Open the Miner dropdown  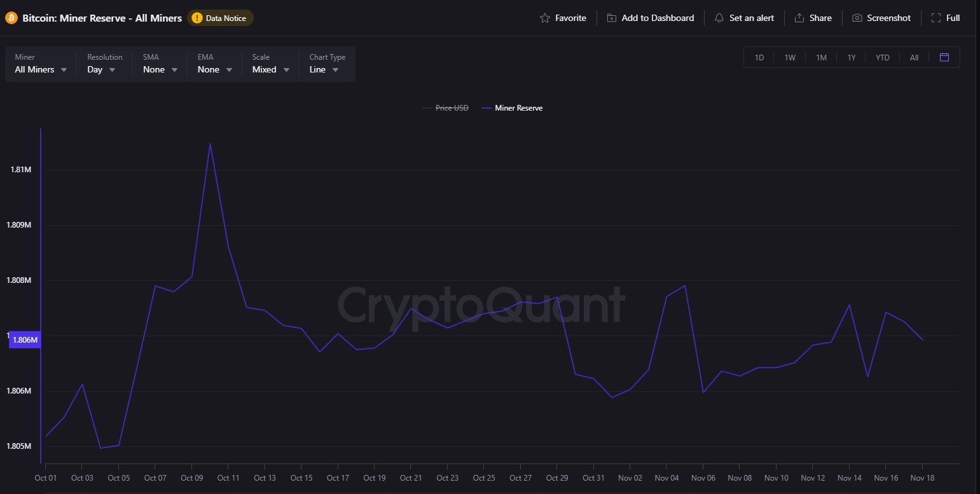pos(41,69)
